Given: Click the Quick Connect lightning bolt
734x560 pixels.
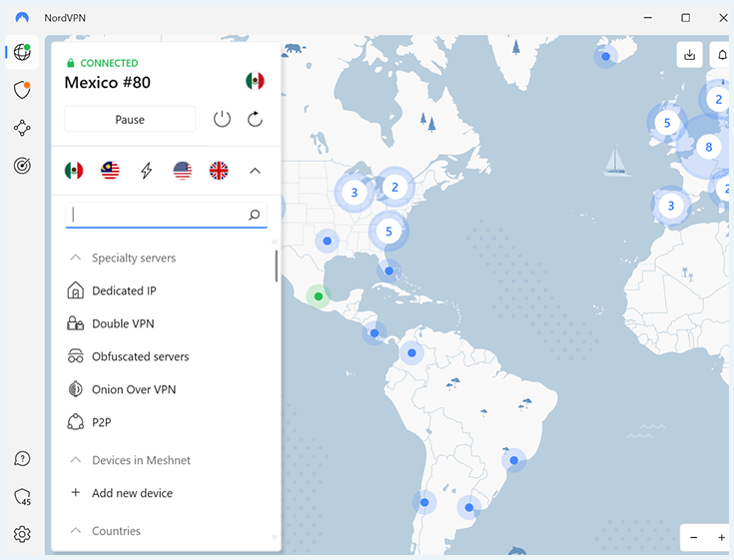Looking at the screenshot, I should [147, 171].
